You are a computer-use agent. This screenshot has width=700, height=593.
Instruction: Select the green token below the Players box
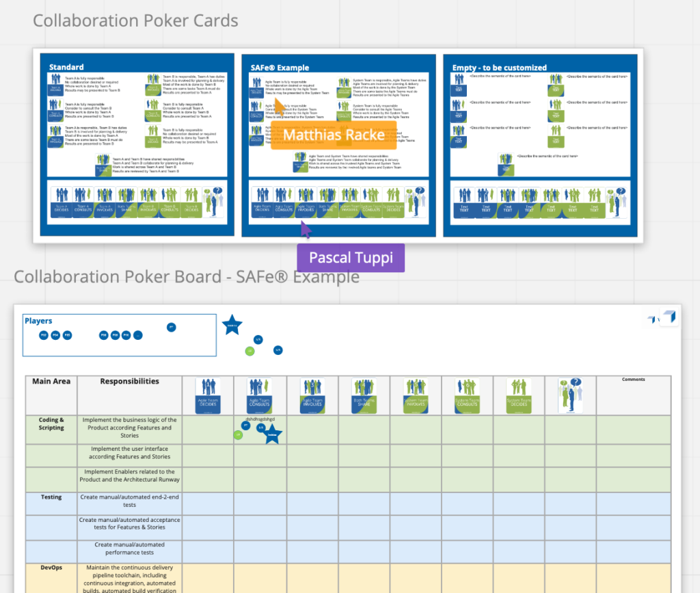[x=250, y=352]
